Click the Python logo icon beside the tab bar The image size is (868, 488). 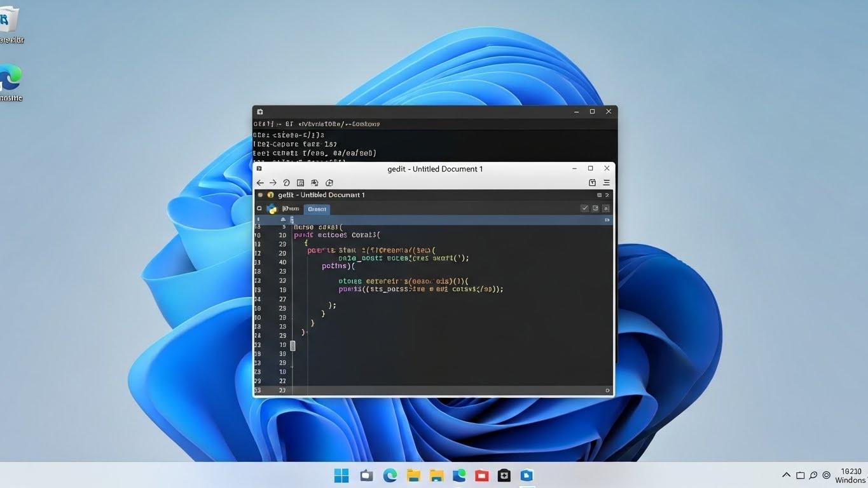[272, 208]
